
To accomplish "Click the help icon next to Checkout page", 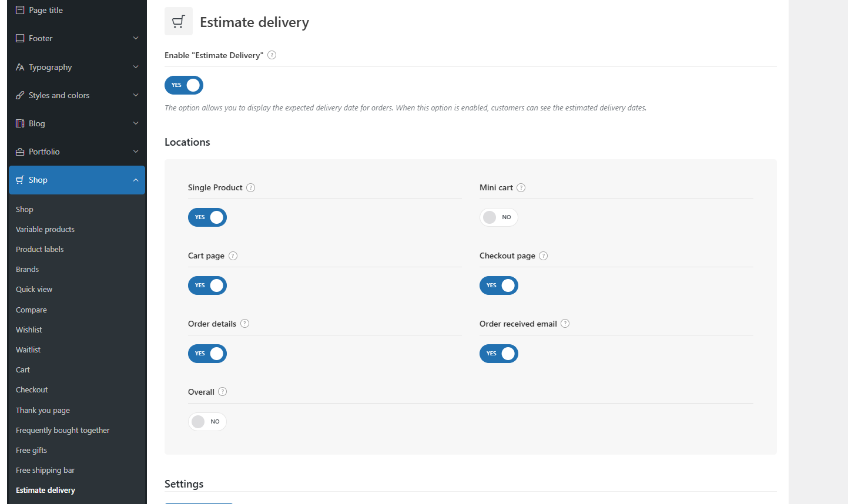I will pos(543,256).
